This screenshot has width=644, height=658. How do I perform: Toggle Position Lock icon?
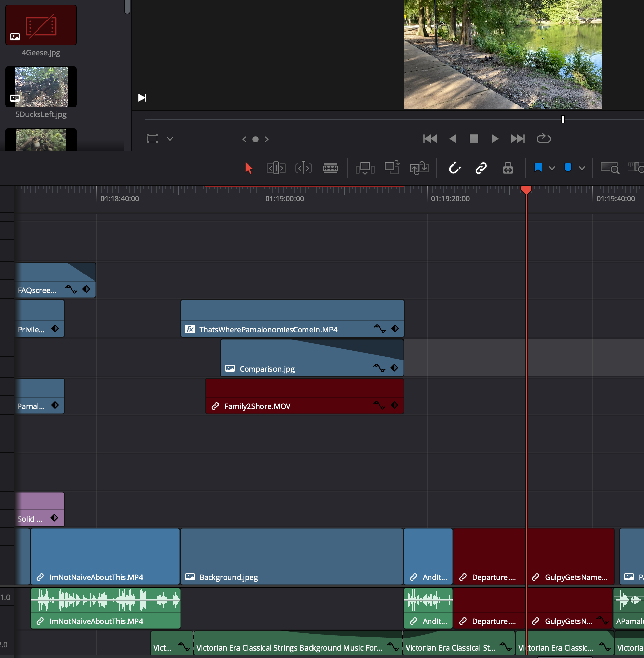[508, 168]
